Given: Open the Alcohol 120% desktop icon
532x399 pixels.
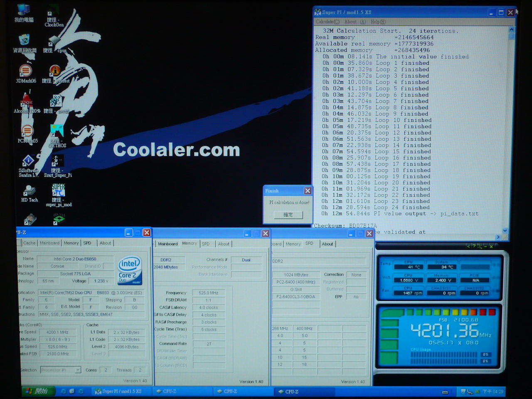Looking at the screenshot, I should tap(27, 104).
